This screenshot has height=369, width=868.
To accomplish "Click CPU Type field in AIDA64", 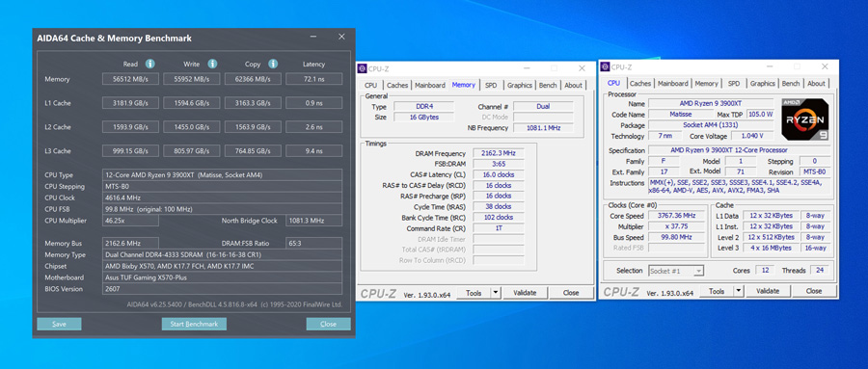I will point(222,174).
